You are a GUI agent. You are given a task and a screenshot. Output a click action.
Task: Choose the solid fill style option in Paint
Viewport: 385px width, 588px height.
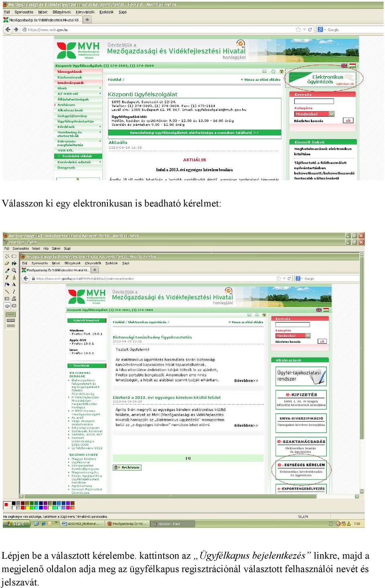click(x=11, y=326)
